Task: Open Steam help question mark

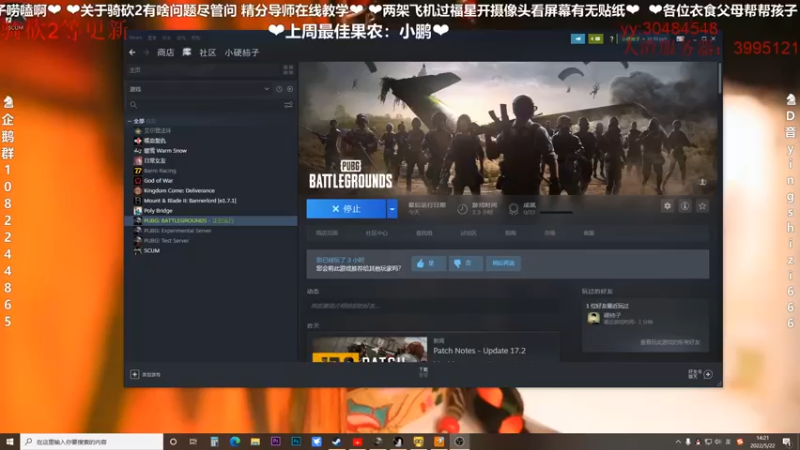Action: pyautogui.click(x=611, y=39)
